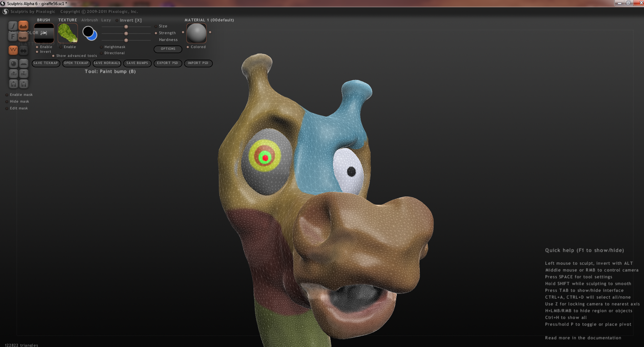Select the Paint color brush tool icon
Screen dimensions: 644x347
(13, 26)
